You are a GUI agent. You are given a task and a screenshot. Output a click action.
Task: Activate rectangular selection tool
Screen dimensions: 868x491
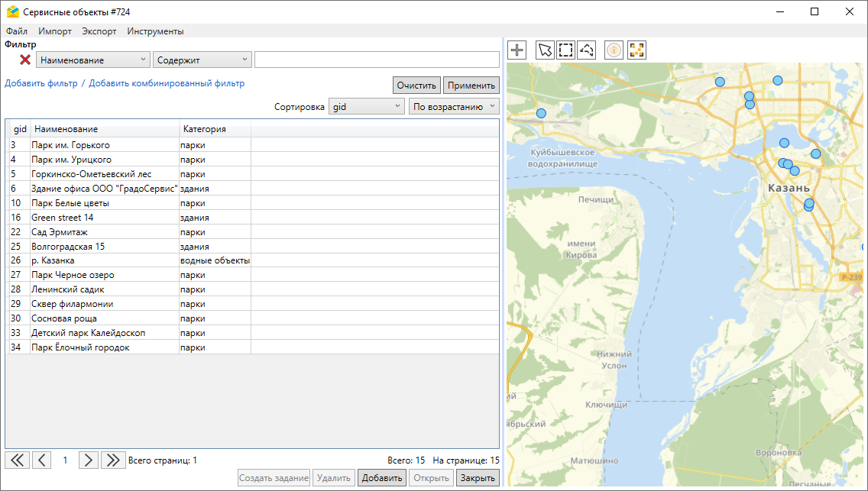pyautogui.click(x=565, y=50)
